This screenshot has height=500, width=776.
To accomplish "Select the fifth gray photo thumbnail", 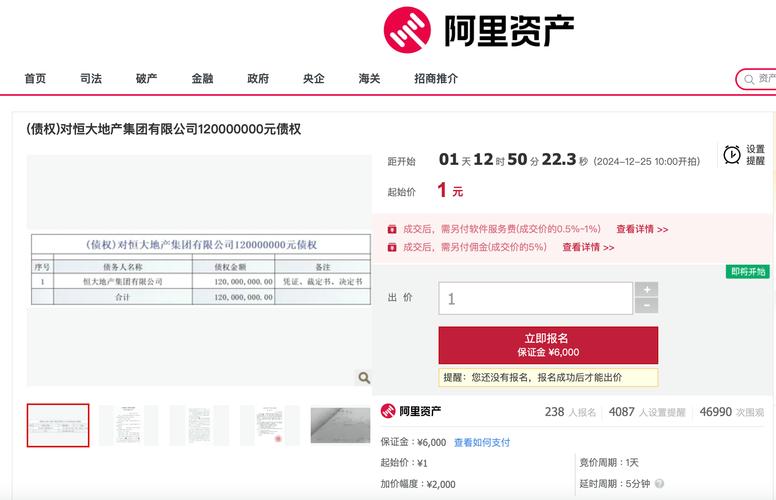I will click(x=340, y=425).
